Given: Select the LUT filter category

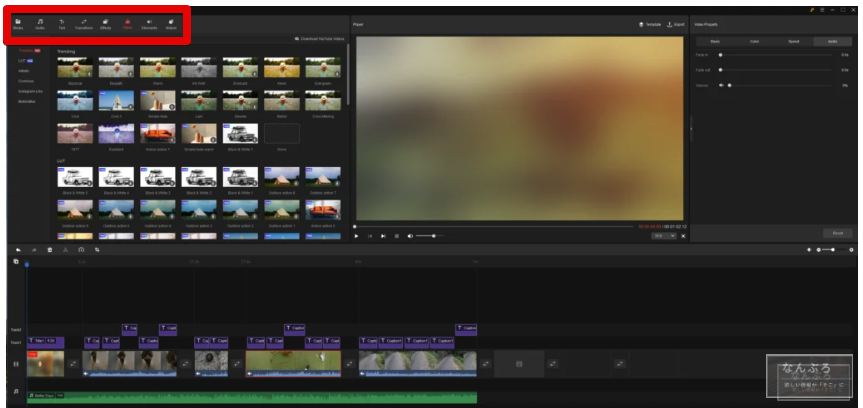Looking at the screenshot, I should coord(21,60).
